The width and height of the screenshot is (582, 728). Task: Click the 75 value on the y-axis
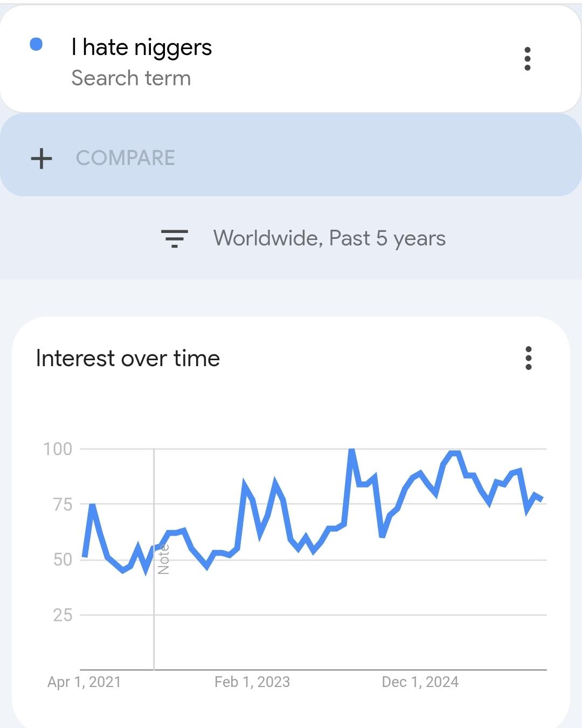(x=63, y=505)
